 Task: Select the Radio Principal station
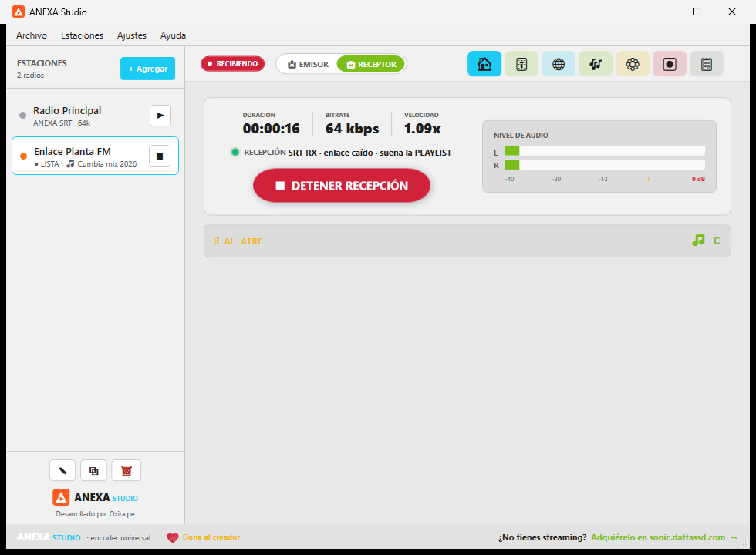[x=95, y=116]
